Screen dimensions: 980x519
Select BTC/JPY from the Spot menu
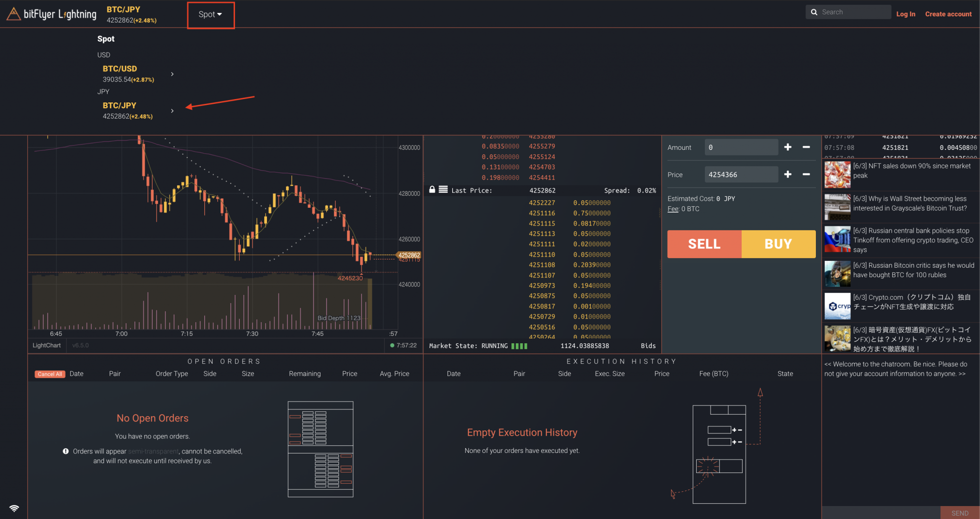119,105
